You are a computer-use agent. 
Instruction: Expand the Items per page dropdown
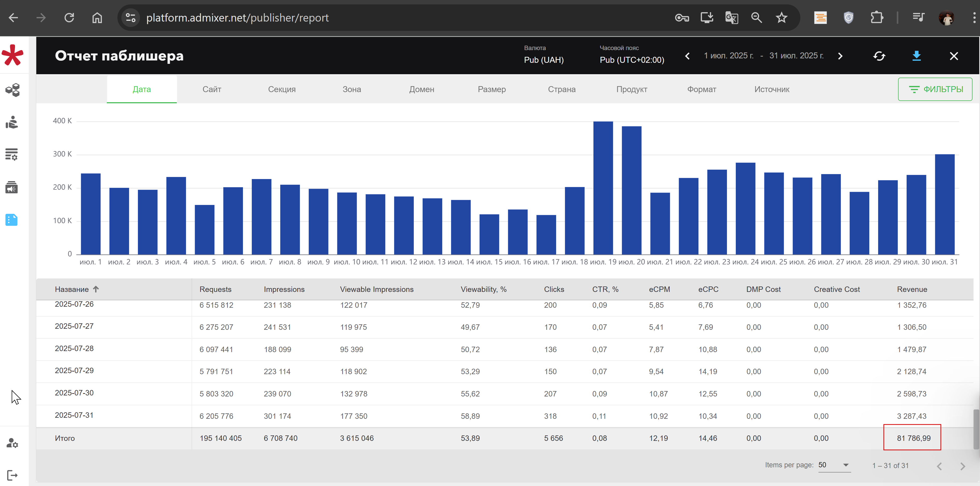[x=834, y=465]
